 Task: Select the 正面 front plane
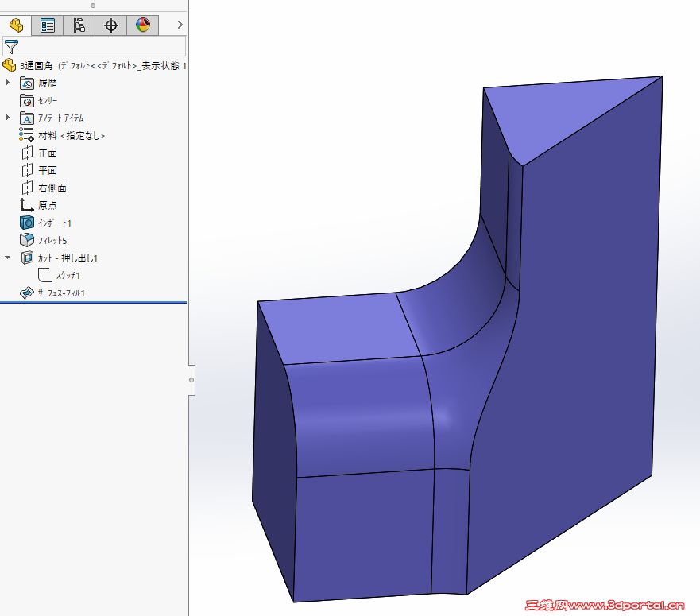tap(48, 153)
